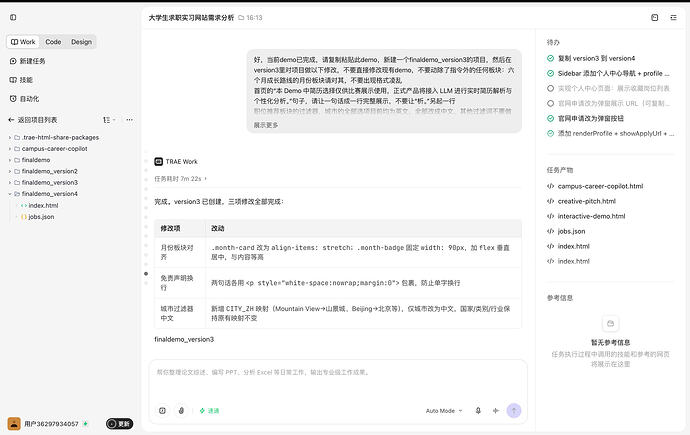Image resolution: width=690 pixels, height=435 pixels.
Task: Go back via the 返回项目列表 arrow
Action: [11, 120]
